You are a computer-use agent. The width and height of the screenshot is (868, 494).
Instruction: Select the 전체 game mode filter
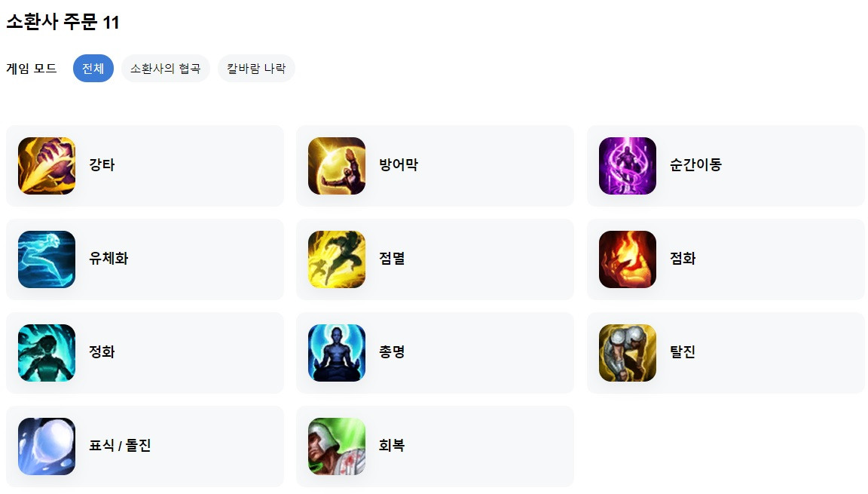click(93, 68)
